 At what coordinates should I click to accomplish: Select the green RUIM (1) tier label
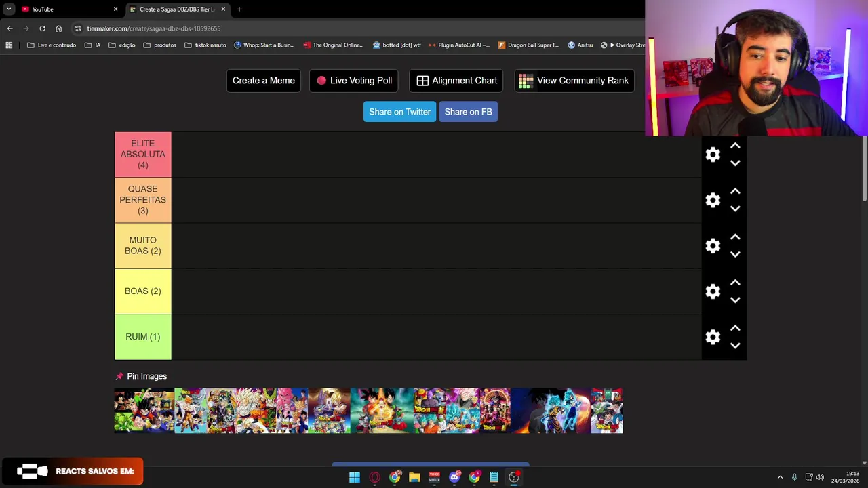(143, 337)
